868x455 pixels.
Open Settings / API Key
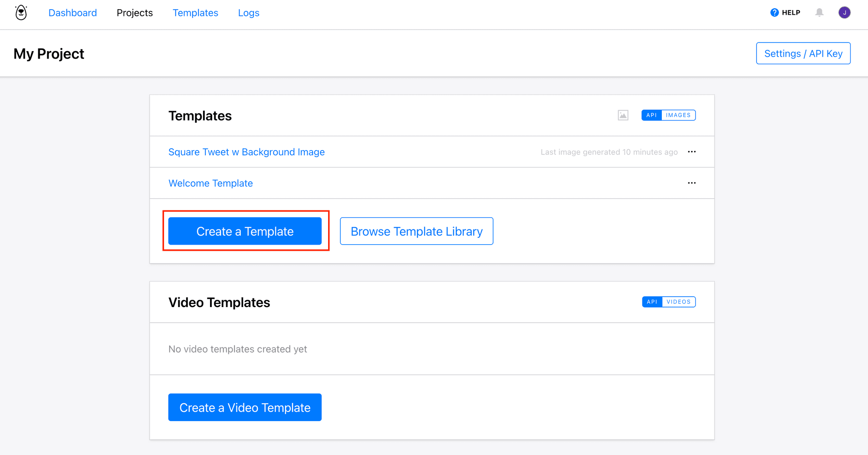[803, 53]
